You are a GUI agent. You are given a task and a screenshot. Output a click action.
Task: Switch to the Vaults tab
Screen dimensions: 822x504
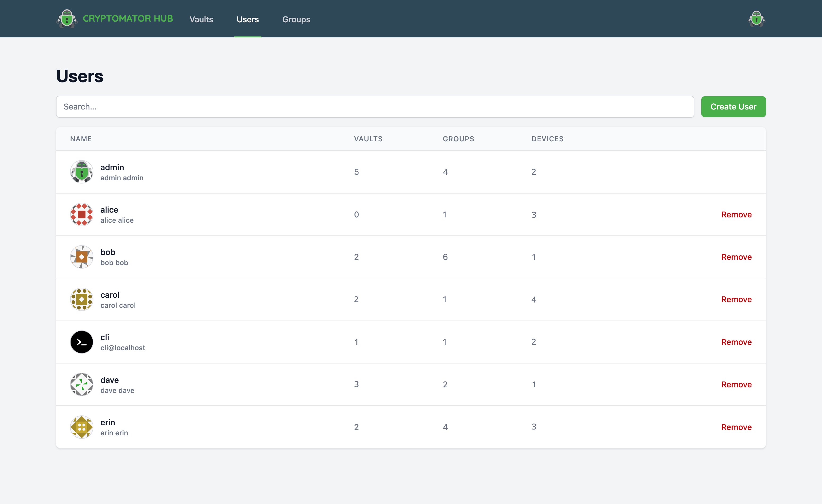[201, 19]
